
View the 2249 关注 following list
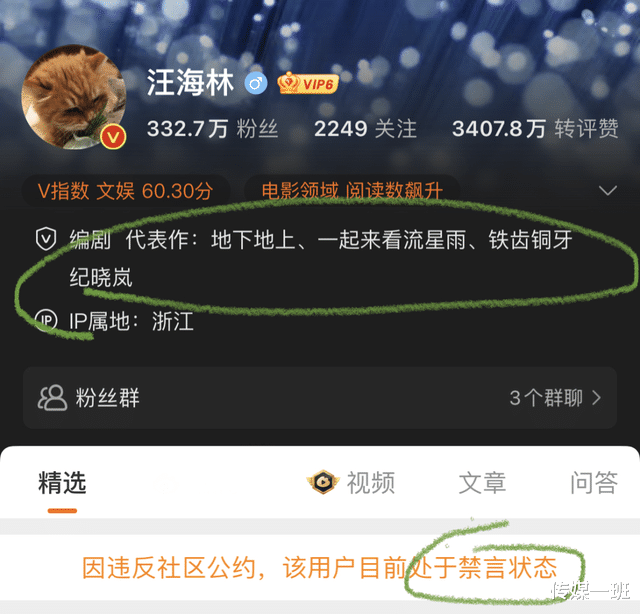365,129
